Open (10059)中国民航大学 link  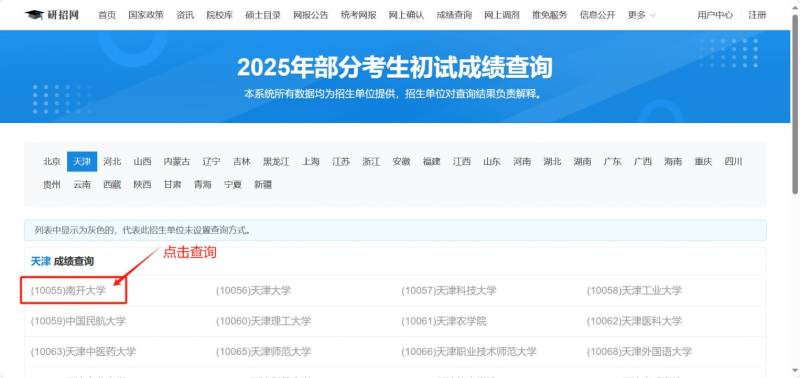(78, 321)
